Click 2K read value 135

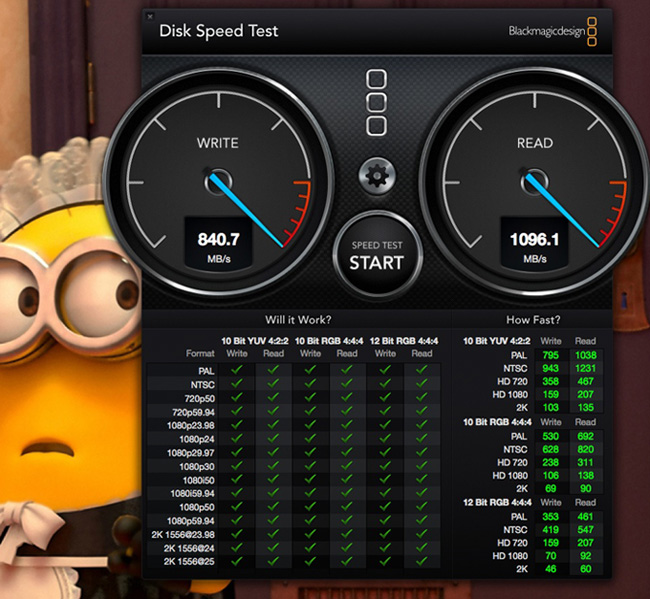585,407
